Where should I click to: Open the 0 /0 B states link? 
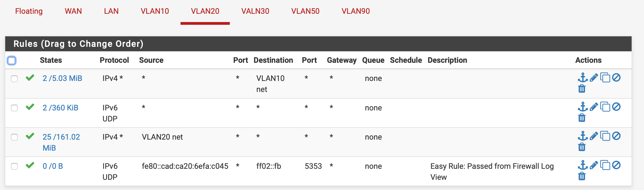tap(53, 166)
